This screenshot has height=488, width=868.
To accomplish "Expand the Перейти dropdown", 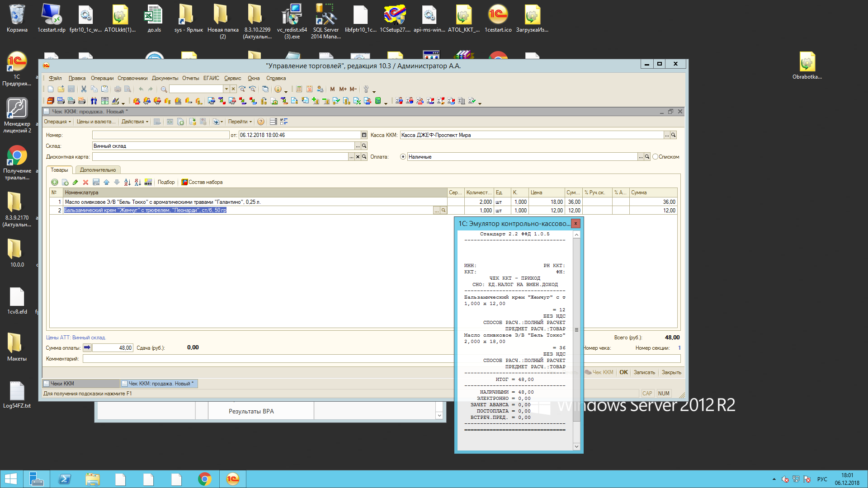I will pyautogui.click(x=240, y=122).
